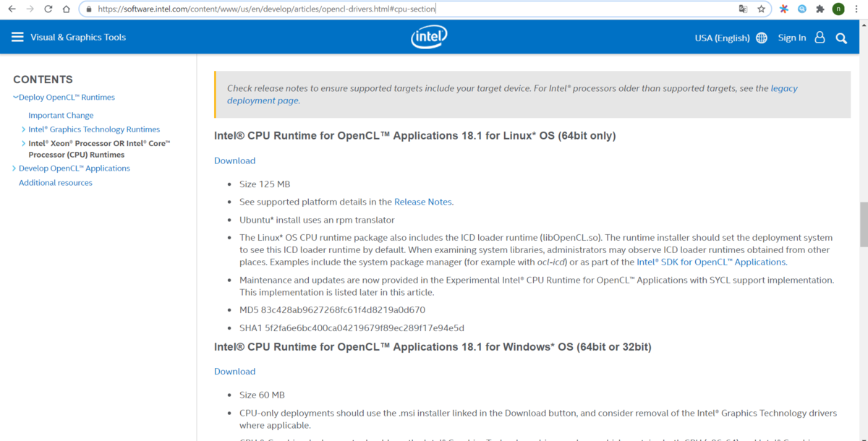Click the SHA1 5f2fa6e6bc400ca0421967 9f89ec289f17e94e5d line
Image resolution: width=868 pixels, height=441 pixels.
tap(352, 328)
